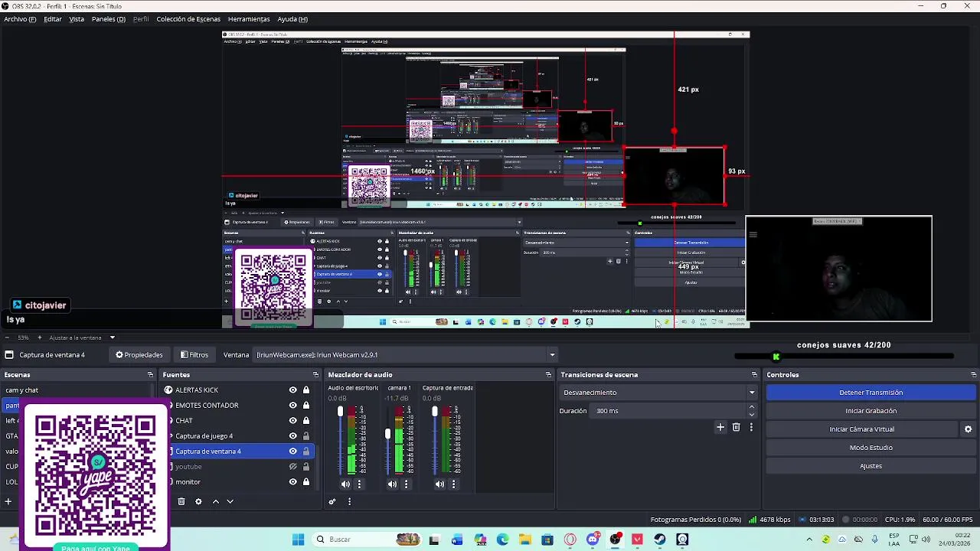Click Iniciar Cámara Virtual button
The width and height of the screenshot is (980, 551).
point(862,429)
